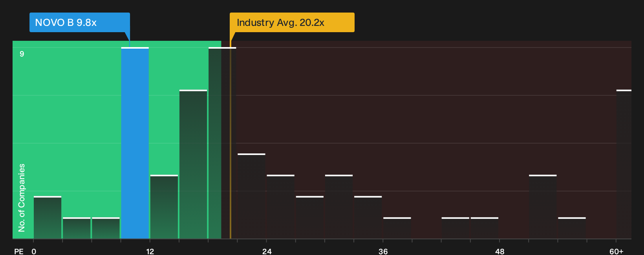Click the y-axis value 9
644x255 pixels.
tap(22, 54)
